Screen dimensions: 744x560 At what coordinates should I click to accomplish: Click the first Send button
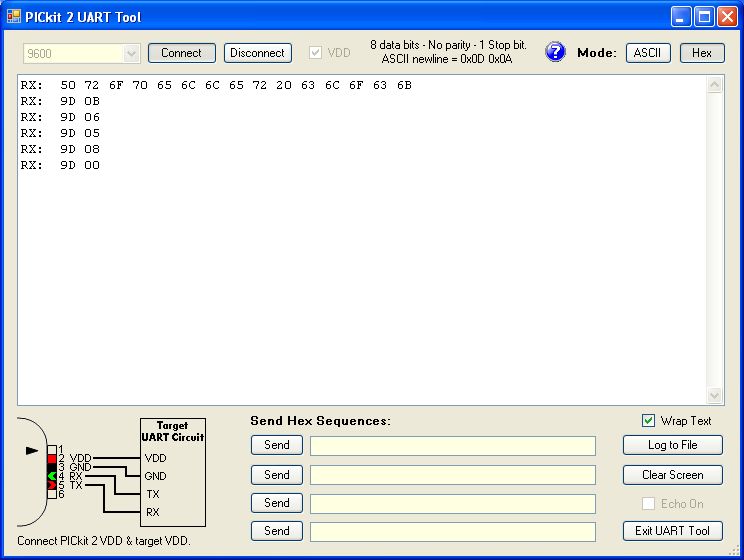[277, 445]
